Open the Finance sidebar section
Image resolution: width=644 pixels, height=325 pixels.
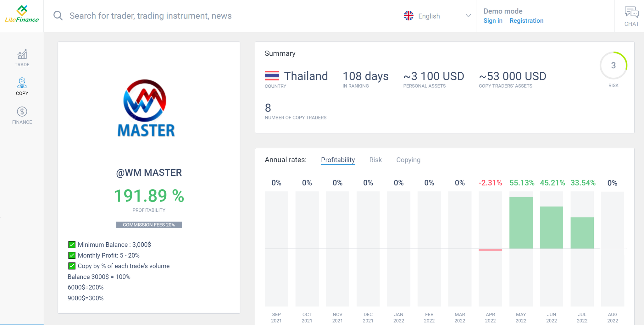coord(22,115)
